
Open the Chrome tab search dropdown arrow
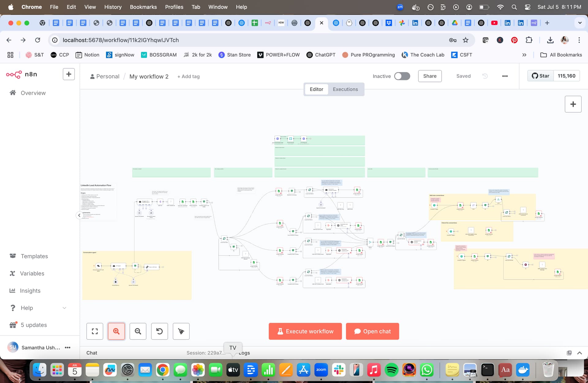579,23
